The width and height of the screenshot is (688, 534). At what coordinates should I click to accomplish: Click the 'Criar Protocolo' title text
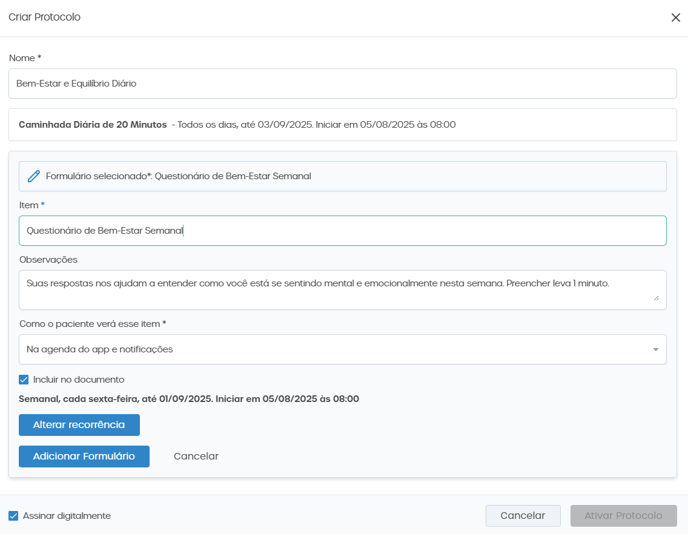click(44, 17)
